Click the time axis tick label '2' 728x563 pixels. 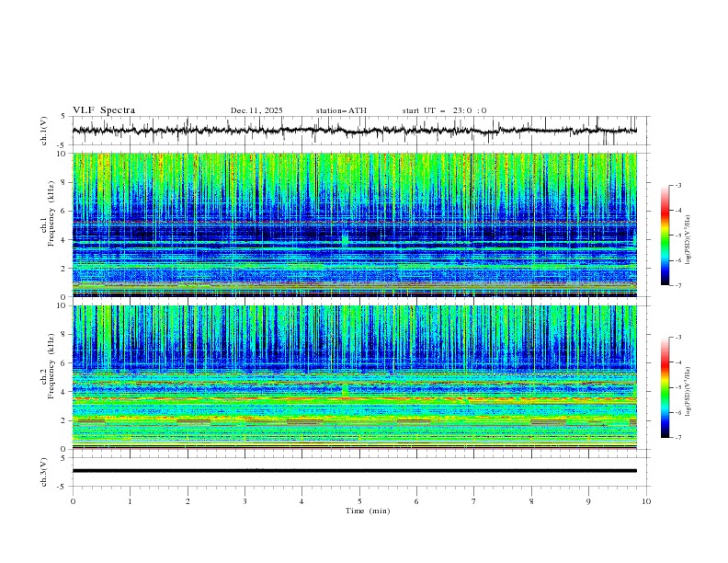click(188, 501)
